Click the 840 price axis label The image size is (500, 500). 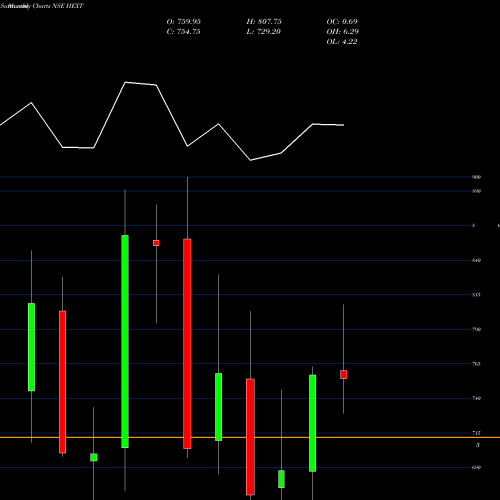click(x=477, y=260)
